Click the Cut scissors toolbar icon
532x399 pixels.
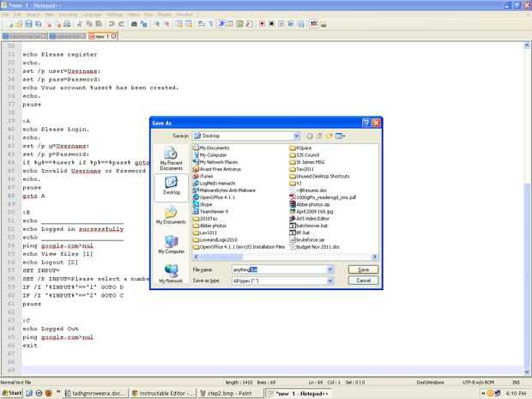point(80,24)
